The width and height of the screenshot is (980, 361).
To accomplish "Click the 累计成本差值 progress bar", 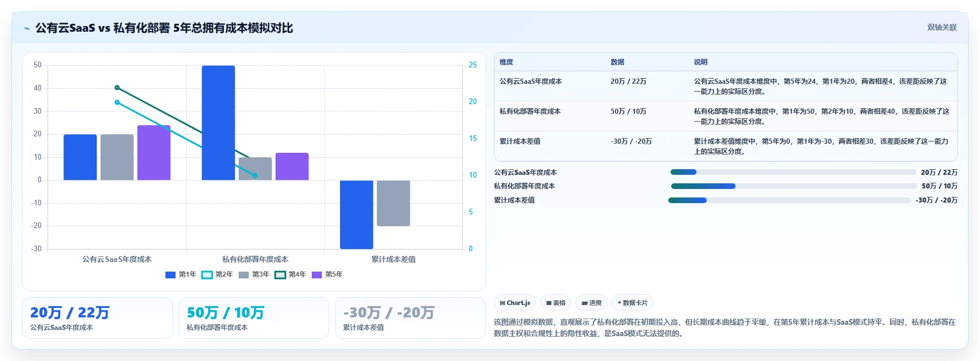I will point(789,200).
